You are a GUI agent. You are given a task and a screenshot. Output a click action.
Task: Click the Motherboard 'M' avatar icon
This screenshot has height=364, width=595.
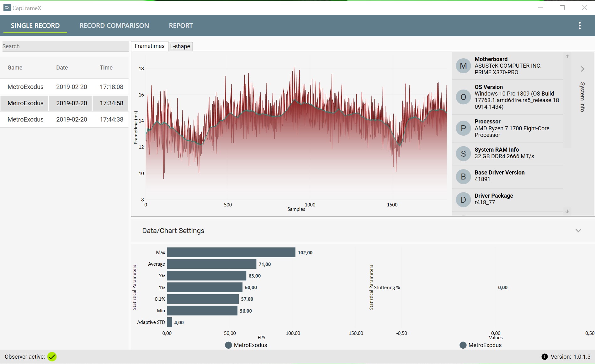point(463,66)
